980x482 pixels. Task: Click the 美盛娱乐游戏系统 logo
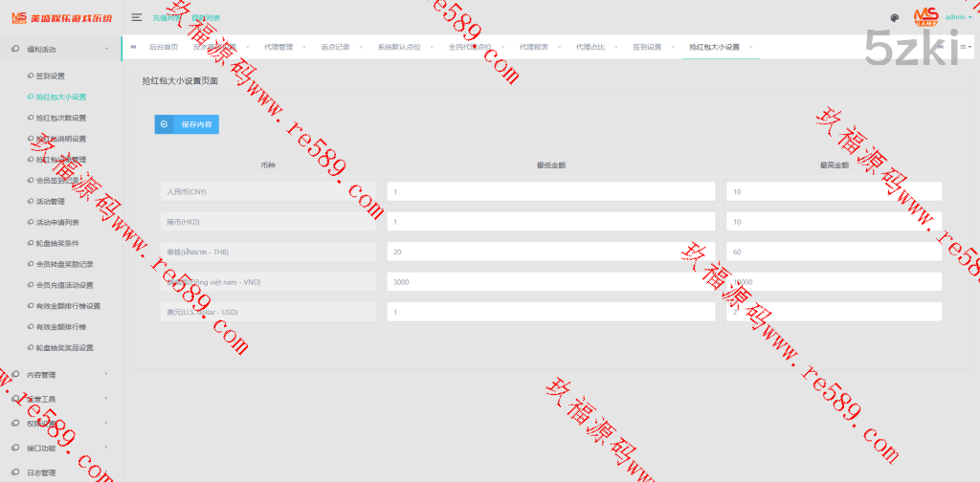pyautogui.click(x=59, y=17)
